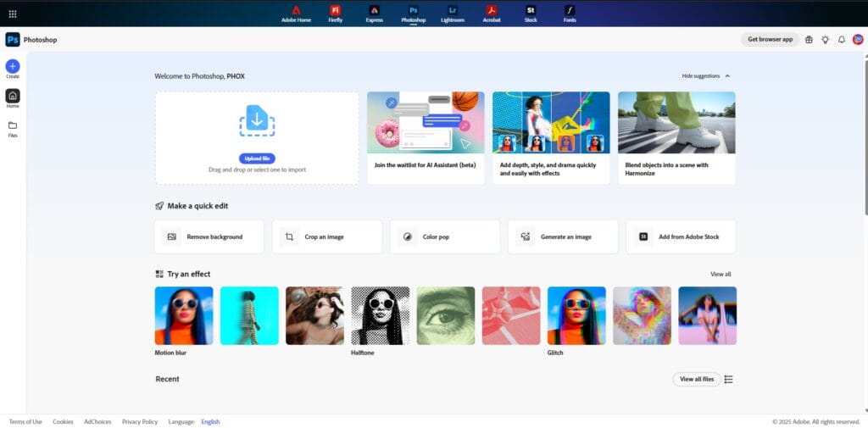Choose Generate an image quick edit
Screen dimensions: 868x428
(x=563, y=236)
